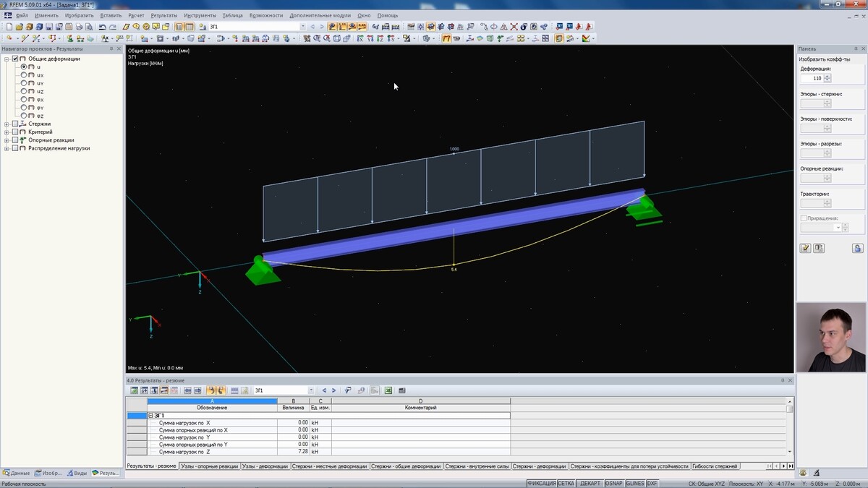Open the Приращения dropdown in Panel
Image resolution: width=868 pixels, height=488 pixels.
(x=838, y=227)
